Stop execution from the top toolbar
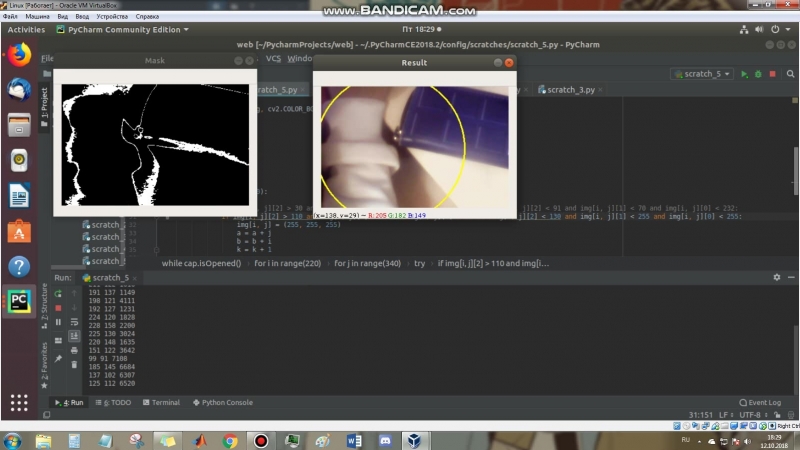Screen dimensions: 800x450 [x=772, y=74]
